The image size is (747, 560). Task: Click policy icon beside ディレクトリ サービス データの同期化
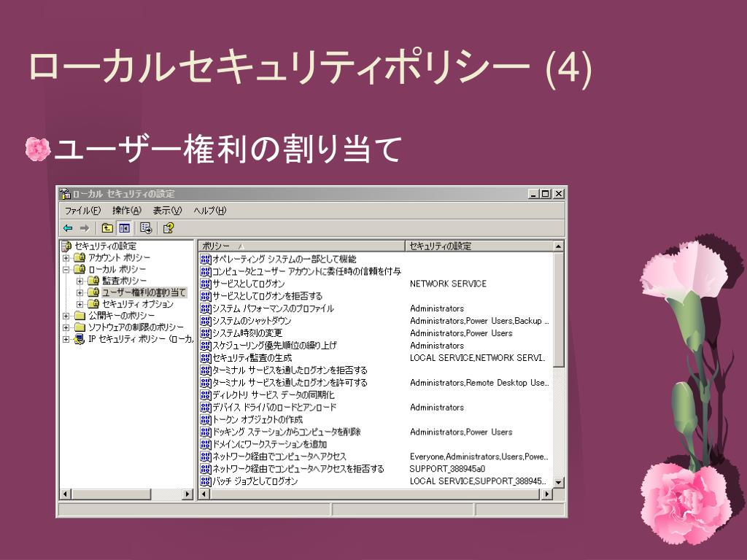(x=205, y=395)
